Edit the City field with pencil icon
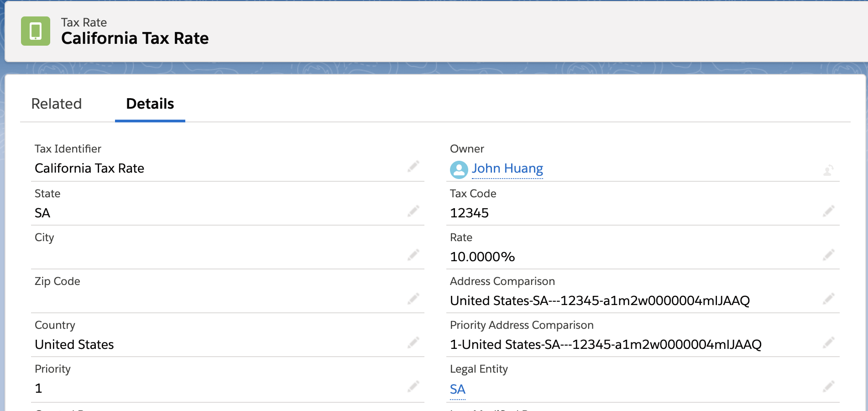This screenshot has height=411, width=868. (x=413, y=255)
